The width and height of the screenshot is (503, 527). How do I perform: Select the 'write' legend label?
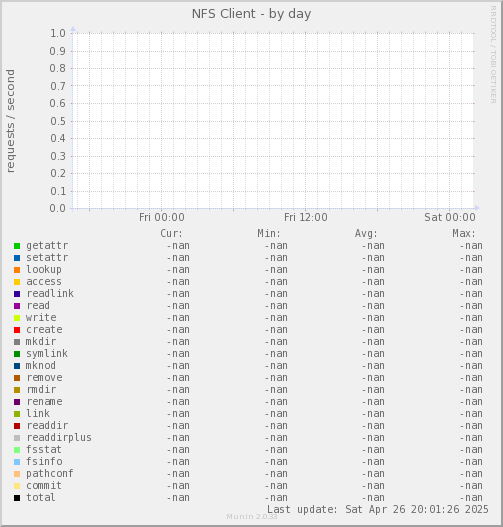[x=41, y=318]
